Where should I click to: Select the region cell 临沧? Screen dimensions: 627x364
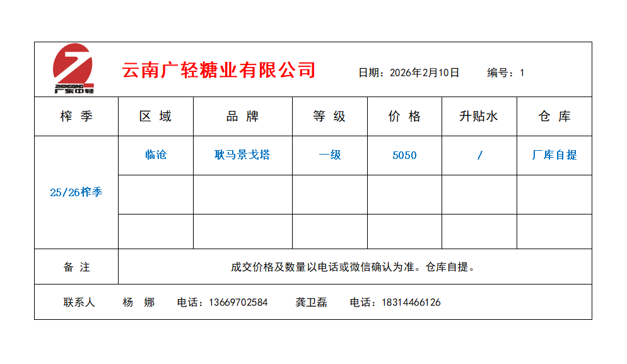pos(155,155)
